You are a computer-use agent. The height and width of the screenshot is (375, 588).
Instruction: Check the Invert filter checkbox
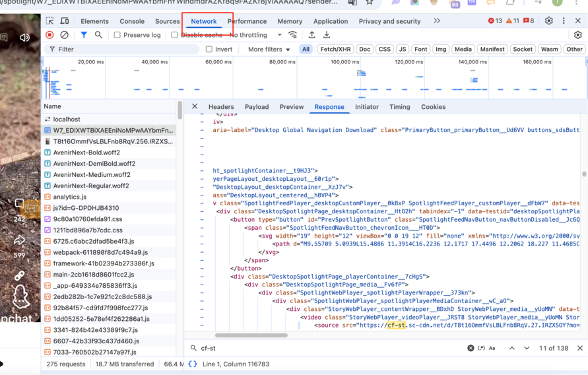209,50
